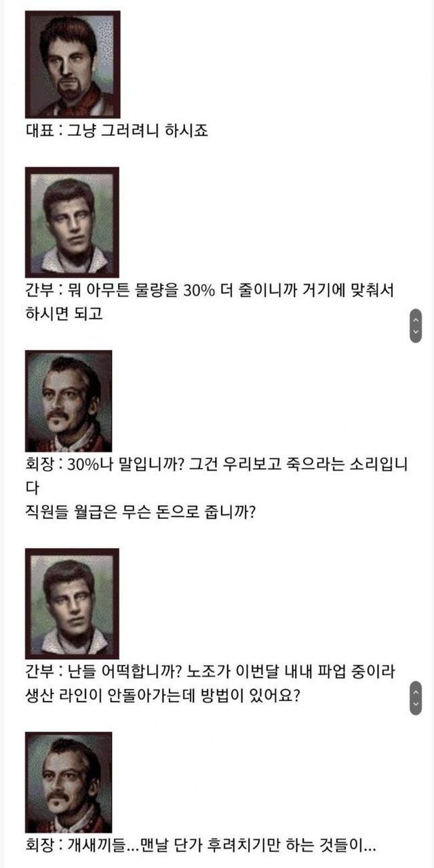Click the bearded 대표 portrait at top
Viewport: 434px width, 868px height.
click(73, 64)
